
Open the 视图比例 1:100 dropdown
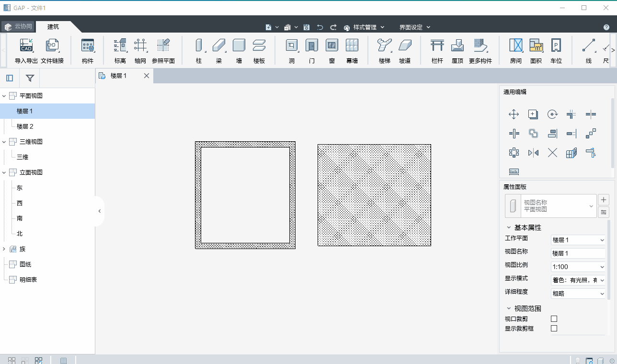tap(578, 267)
